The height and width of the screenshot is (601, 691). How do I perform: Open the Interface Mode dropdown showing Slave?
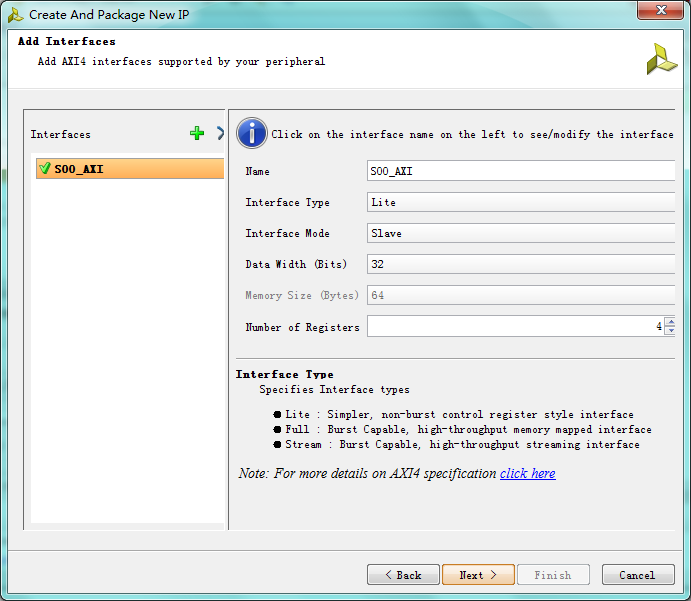coord(521,233)
